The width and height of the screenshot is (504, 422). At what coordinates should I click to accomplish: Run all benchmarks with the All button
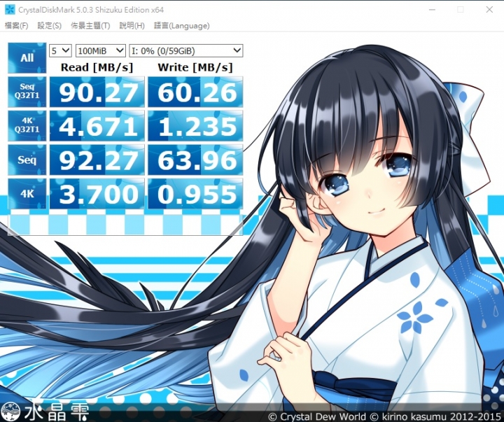[27, 58]
